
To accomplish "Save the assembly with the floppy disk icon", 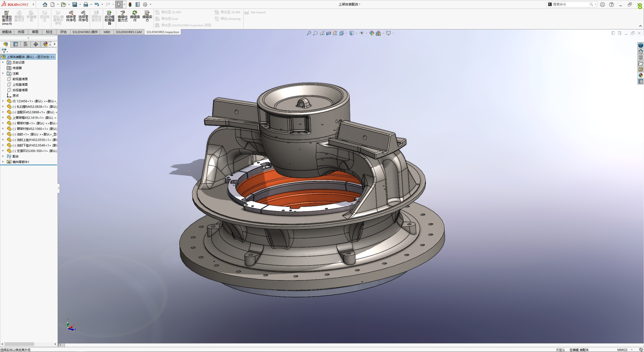I will coord(75,5).
